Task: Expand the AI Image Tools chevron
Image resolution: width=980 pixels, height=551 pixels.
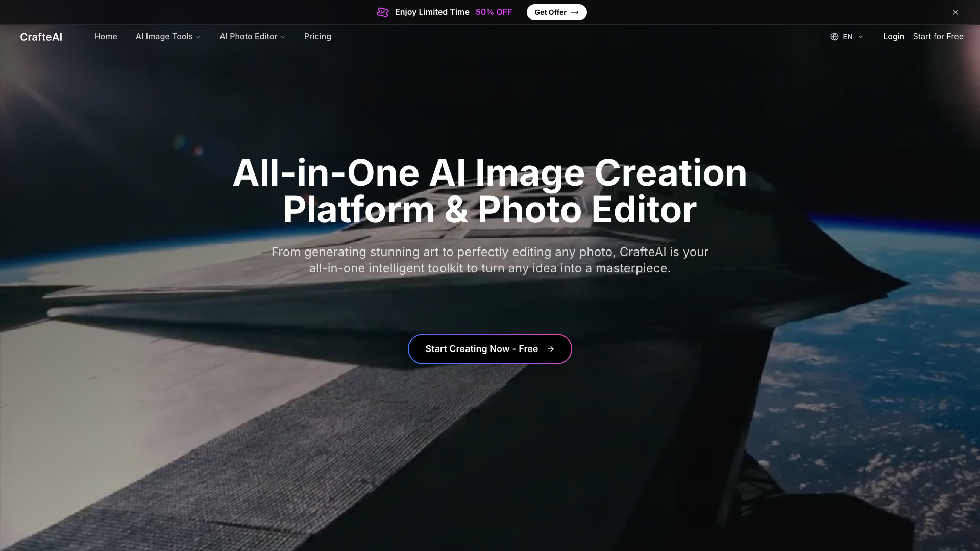Action: click(x=198, y=37)
